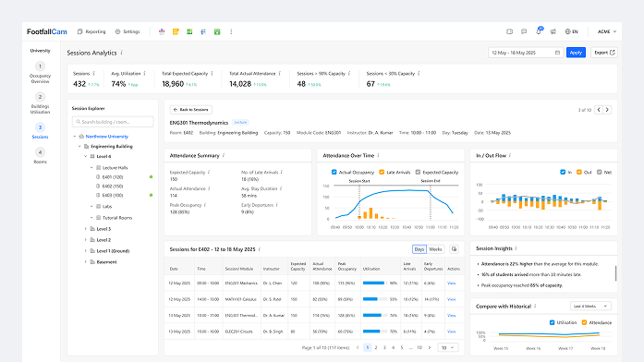
Task: Collapse the Level 4 tree node
Action: tap(85, 156)
